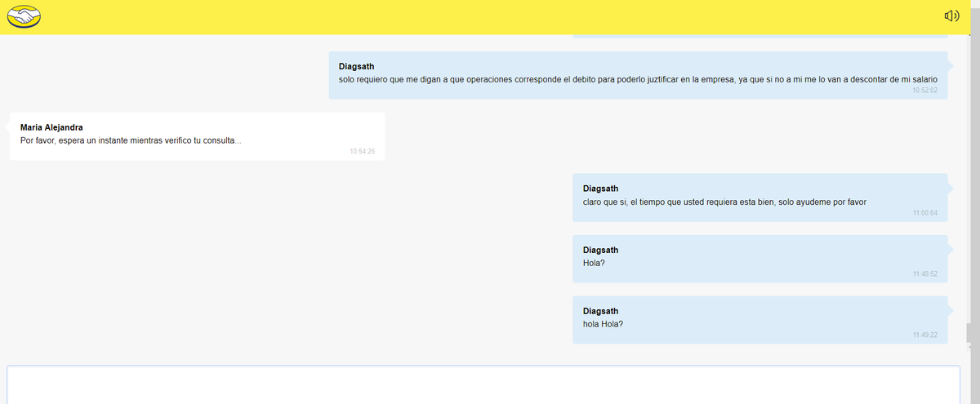Image resolution: width=980 pixels, height=404 pixels.
Task: Click the 'Hola?' message sent at 11:48:52
Action: (595, 263)
